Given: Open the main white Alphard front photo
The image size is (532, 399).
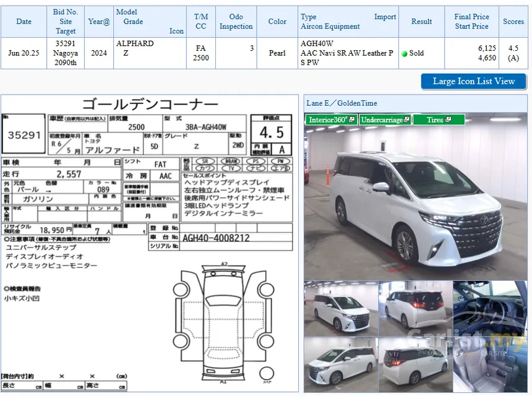Looking at the screenshot, I should [416, 196].
